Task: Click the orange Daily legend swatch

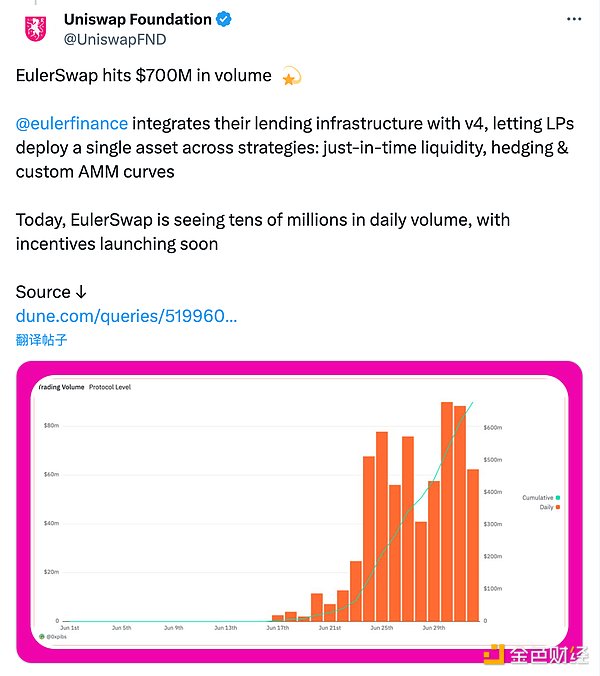Action: point(557,507)
